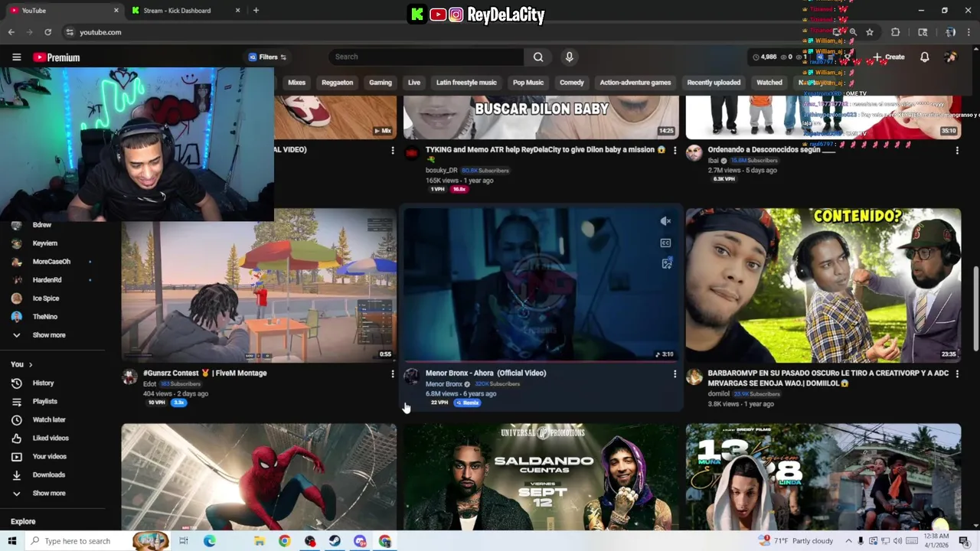Close the Stream - Kick Dashboard tab
This screenshot has width=980, height=551.
click(237, 11)
